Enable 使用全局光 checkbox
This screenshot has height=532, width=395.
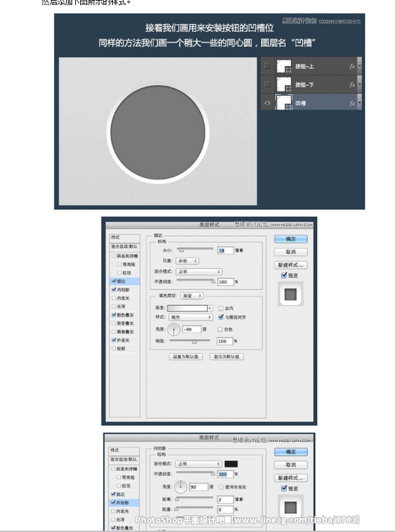(221, 487)
